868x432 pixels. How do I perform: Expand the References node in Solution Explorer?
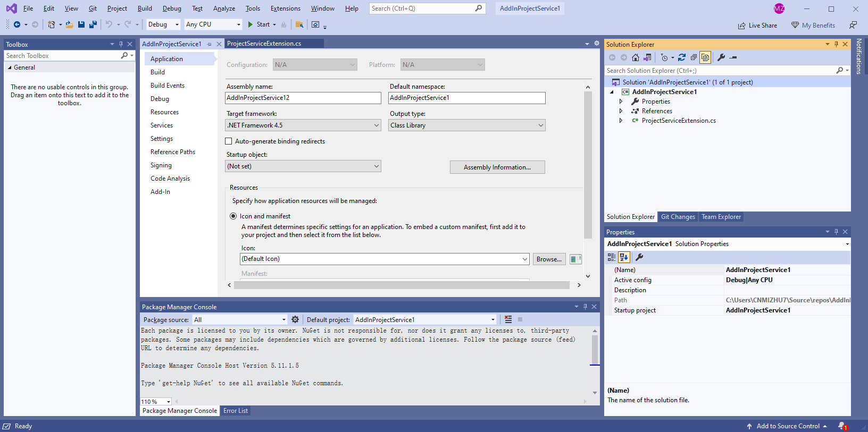(621, 111)
